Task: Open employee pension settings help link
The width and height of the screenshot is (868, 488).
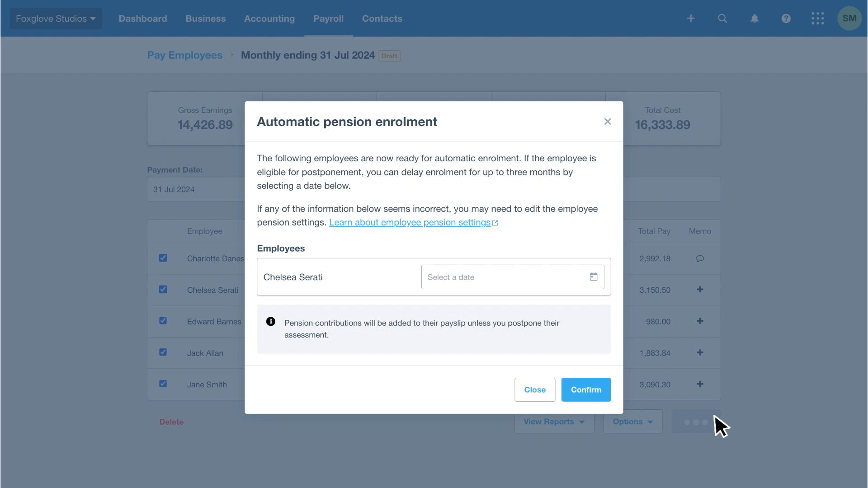Action: pos(410,222)
